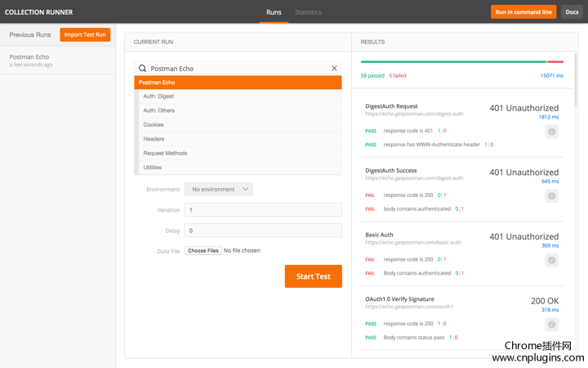Click the response has WWW-Authenticate header test
Screen dimensions: 588x368
(x=432, y=145)
